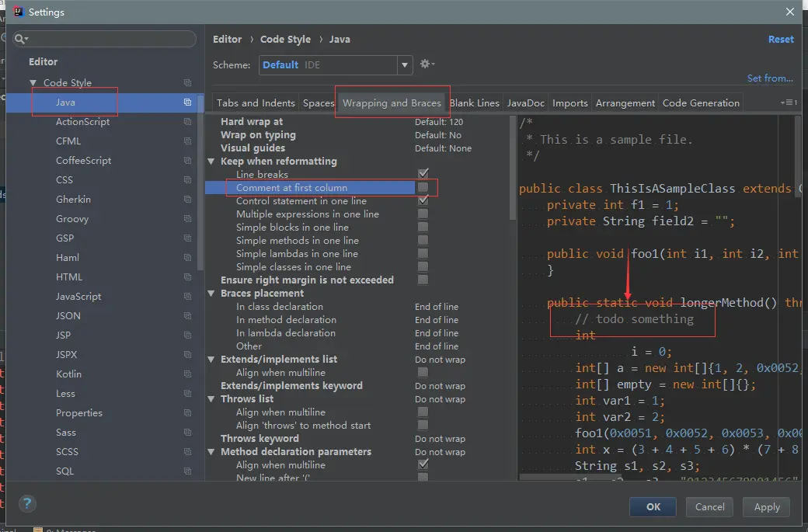This screenshot has width=808, height=532.
Task: Click the Set from... link
Action: (770, 78)
